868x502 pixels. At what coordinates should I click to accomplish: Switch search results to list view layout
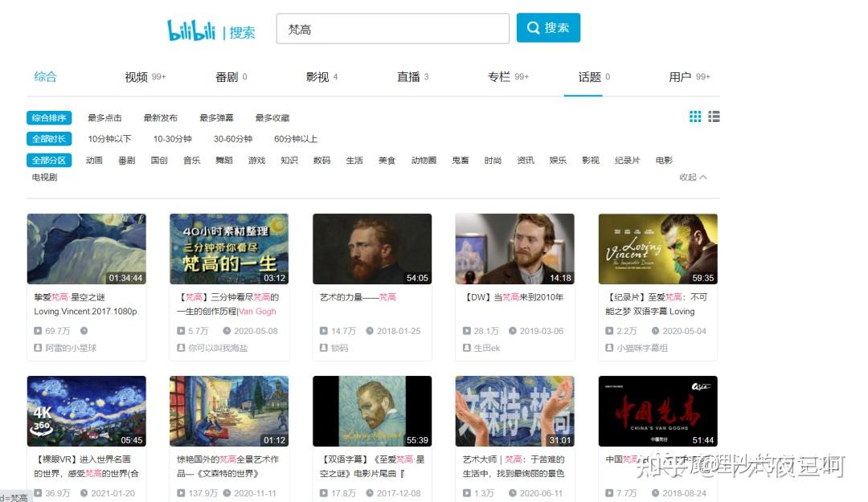point(714,116)
